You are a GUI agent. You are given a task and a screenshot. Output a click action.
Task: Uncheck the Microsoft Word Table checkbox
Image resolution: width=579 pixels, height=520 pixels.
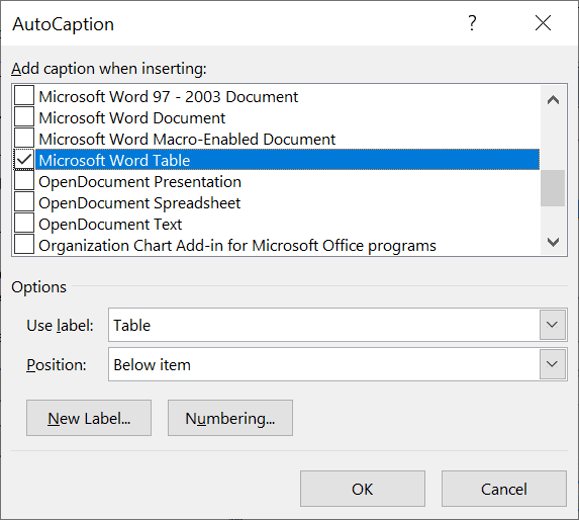24,160
